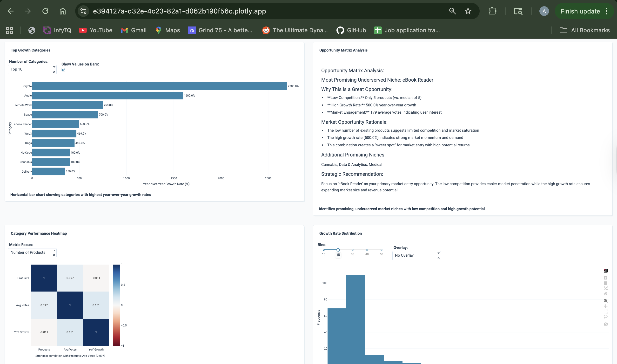
Task: Click the Finish update button
Action: tap(580, 11)
